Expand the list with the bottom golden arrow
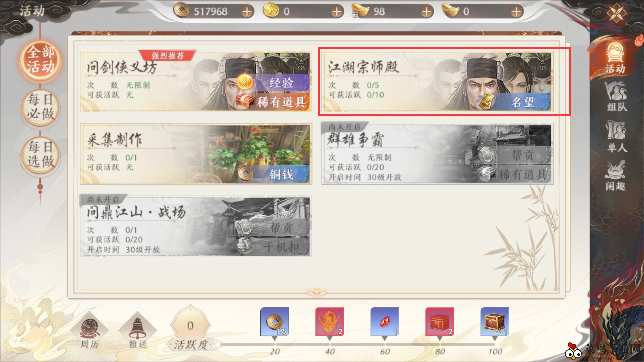 317,293
